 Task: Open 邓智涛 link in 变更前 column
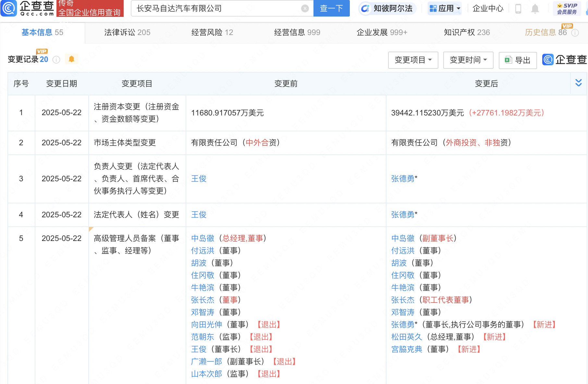tap(203, 312)
